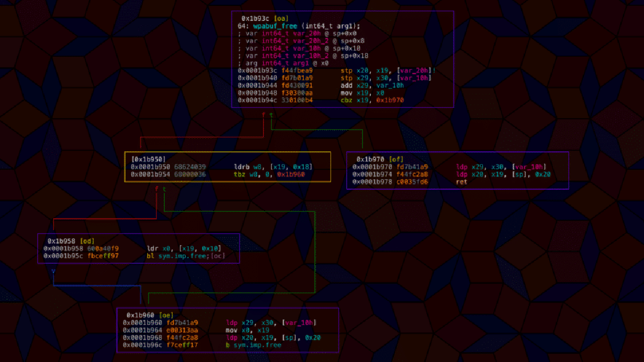The height and width of the screenshot is (362, 644).
Task: Click instruction 'ldrb w8, [x19, 0x18]'
Action: coord(273,167)
